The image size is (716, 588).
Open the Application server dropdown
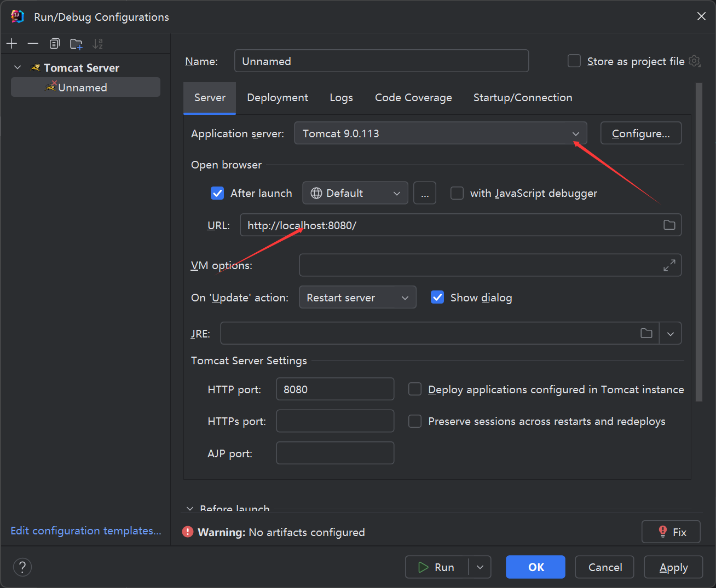pyautogui.click(x=441, y=133)
